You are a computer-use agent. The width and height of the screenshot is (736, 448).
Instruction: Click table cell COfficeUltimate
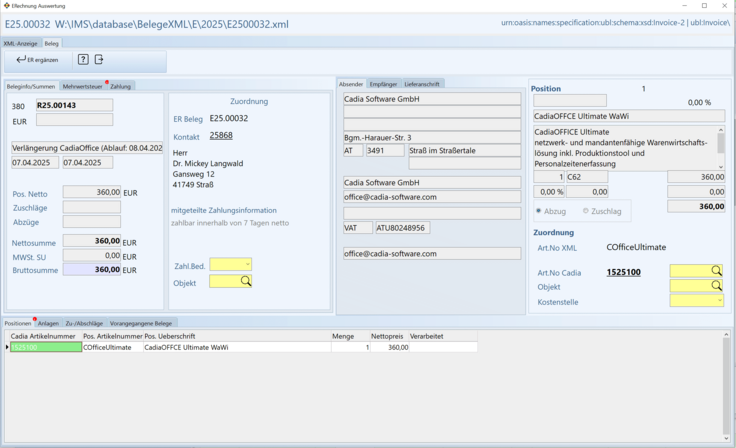tap(113, 347)
